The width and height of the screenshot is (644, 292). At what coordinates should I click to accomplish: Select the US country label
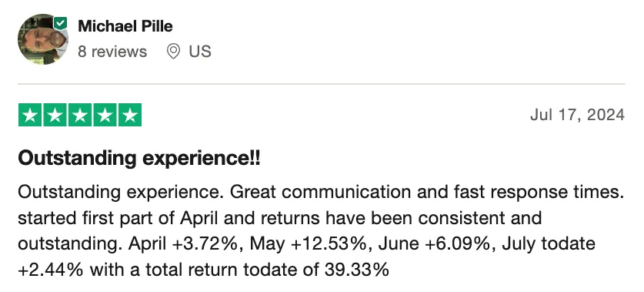[x=200, y=52]
